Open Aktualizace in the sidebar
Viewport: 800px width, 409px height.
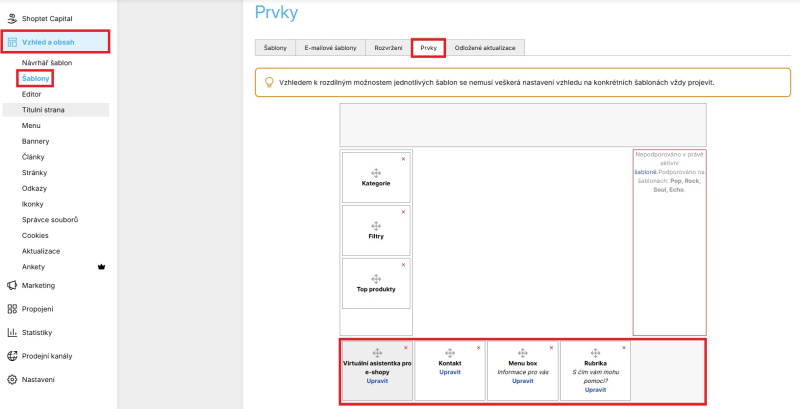41,251
